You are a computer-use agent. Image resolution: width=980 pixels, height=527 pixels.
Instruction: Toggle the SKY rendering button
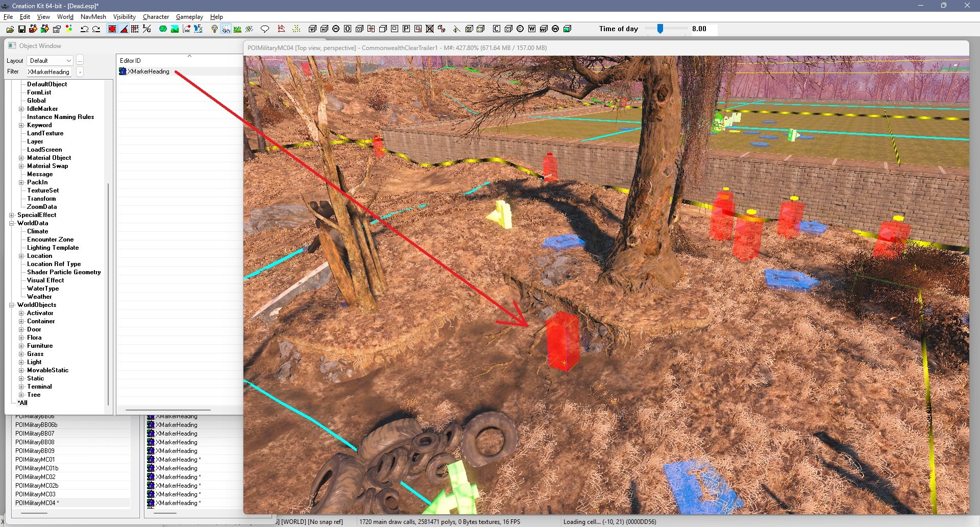pyautogui.click(x=226, y=29)
